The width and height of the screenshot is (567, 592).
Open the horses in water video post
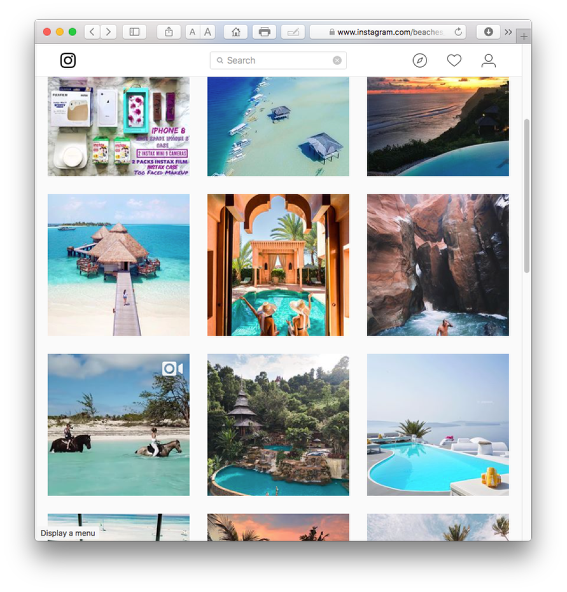119,424
